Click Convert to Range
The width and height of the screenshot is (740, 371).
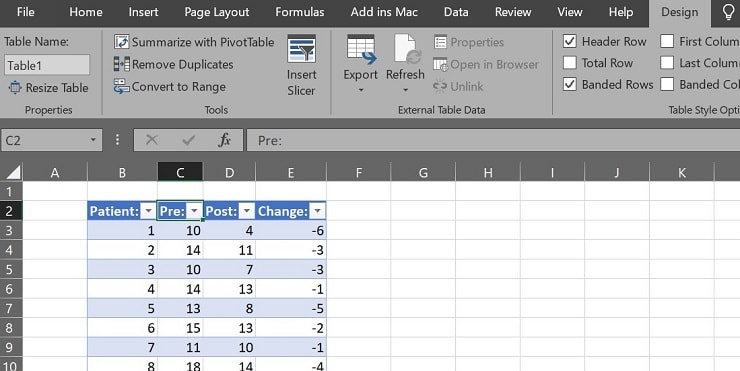[170, 87]
